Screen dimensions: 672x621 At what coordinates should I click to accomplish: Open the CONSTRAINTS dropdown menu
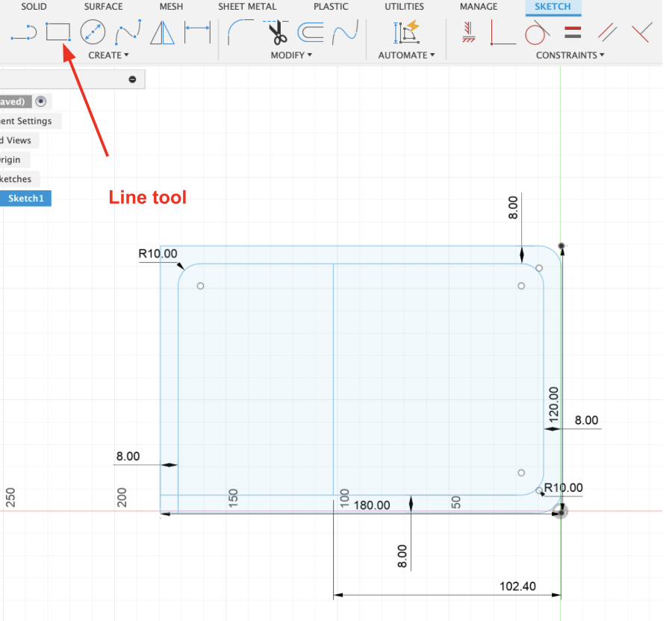(x=570, y=55)
